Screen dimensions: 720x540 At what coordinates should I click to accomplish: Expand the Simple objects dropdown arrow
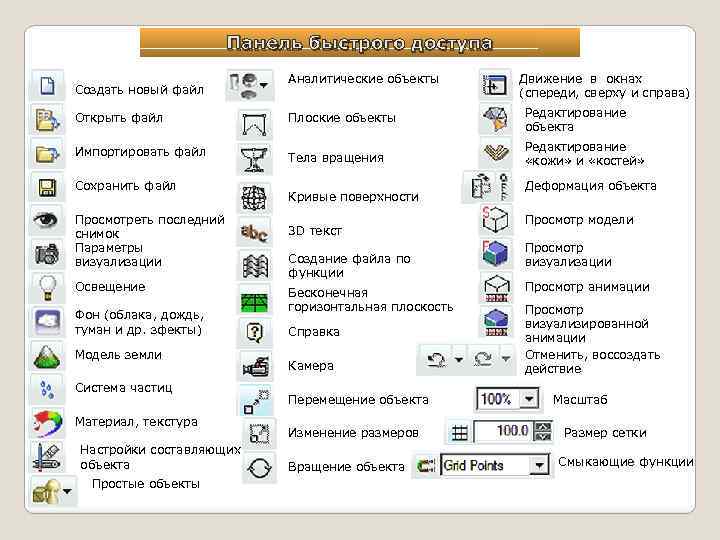point(68,491)
